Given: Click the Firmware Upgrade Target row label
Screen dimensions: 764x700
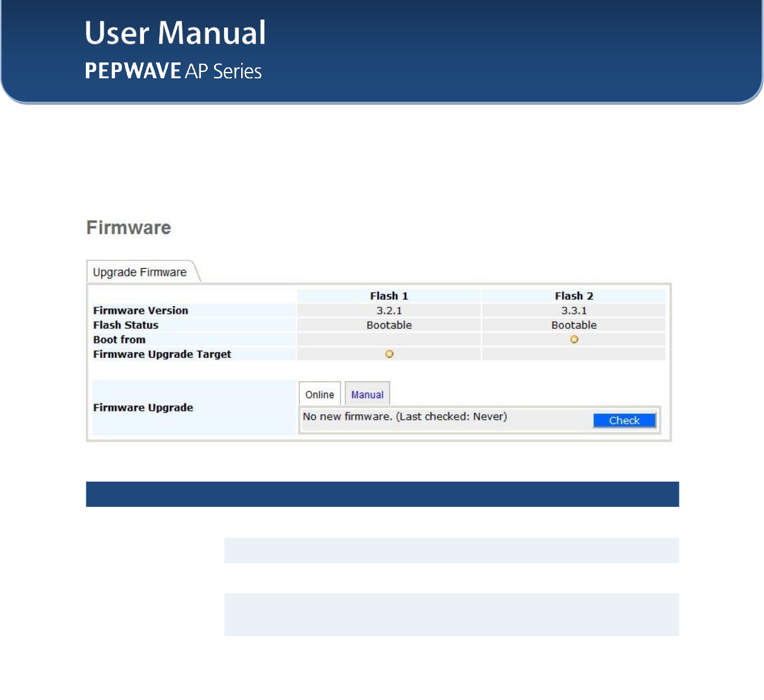Looking at the screenshot, I should (x=162, y=354).
